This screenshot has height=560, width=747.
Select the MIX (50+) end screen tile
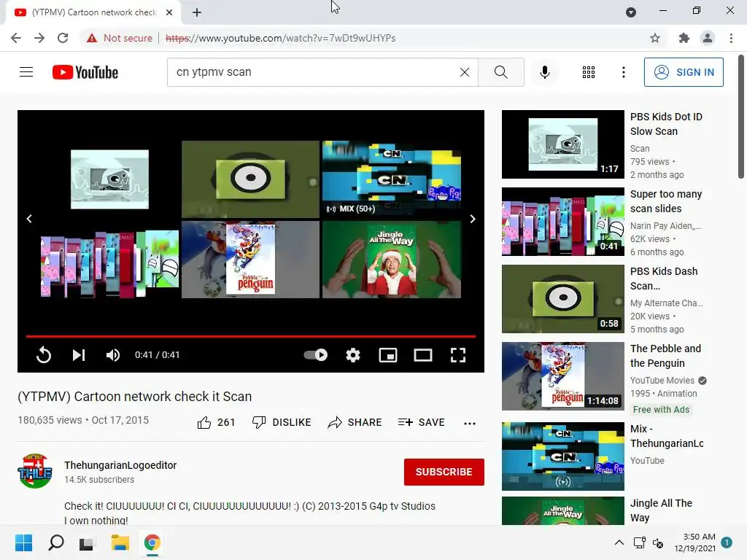tap(392, 179)
